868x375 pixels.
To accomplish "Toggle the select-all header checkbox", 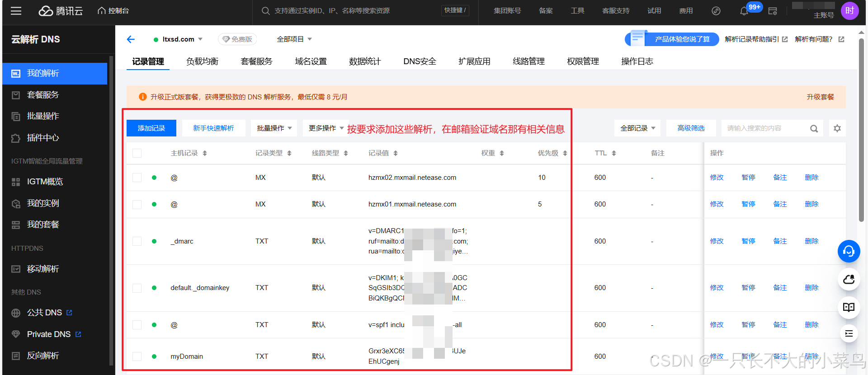I will (x=137, y=153).
